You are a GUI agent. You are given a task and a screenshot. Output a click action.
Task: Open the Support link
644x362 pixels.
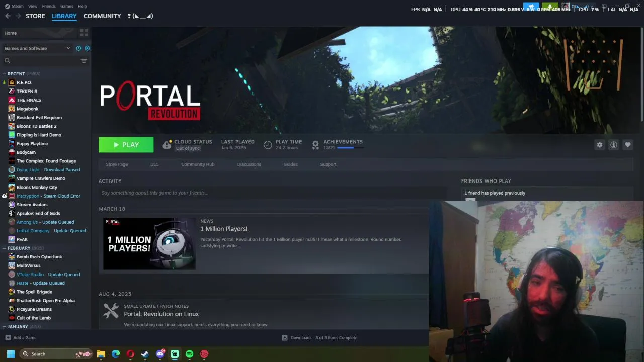click(x=328, y=164)
